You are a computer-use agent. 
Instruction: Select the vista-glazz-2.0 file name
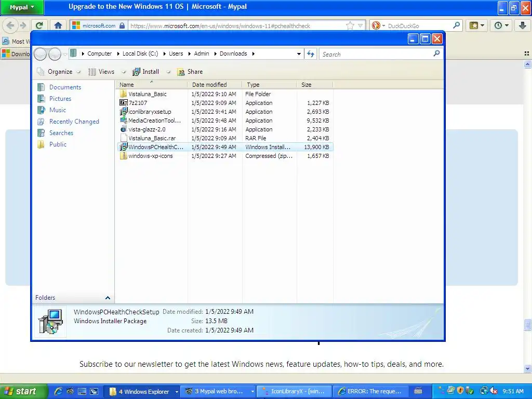pos(147,129)
